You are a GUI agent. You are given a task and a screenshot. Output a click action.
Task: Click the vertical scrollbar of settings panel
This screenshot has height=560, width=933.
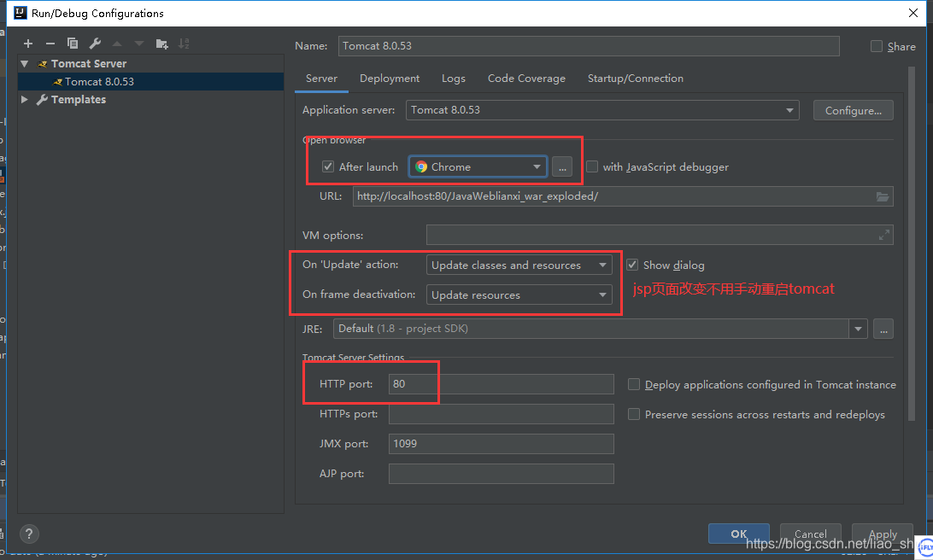point(911,244)
